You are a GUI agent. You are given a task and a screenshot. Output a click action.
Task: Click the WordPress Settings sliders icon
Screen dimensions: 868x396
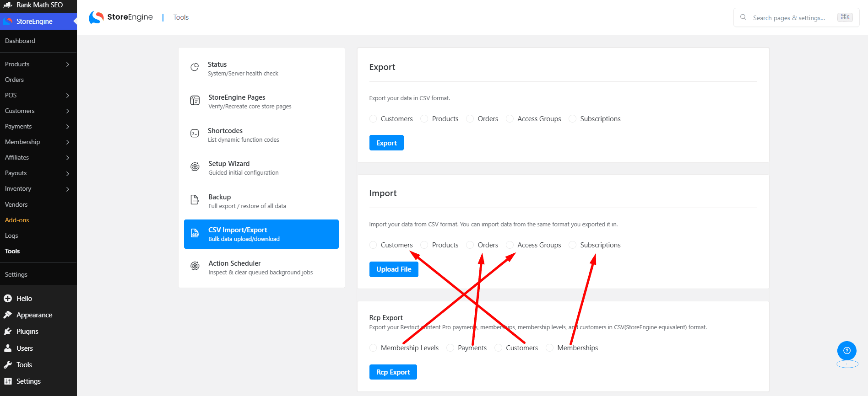[8, 381]
